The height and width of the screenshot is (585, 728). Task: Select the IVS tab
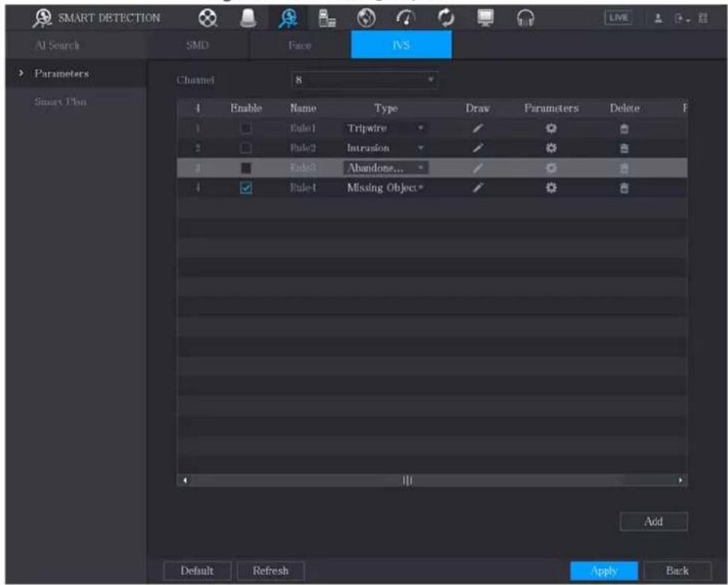click(401, 44)
